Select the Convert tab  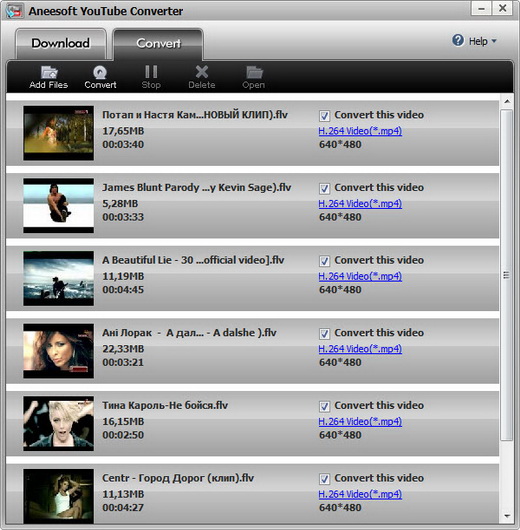pos(158,44)
